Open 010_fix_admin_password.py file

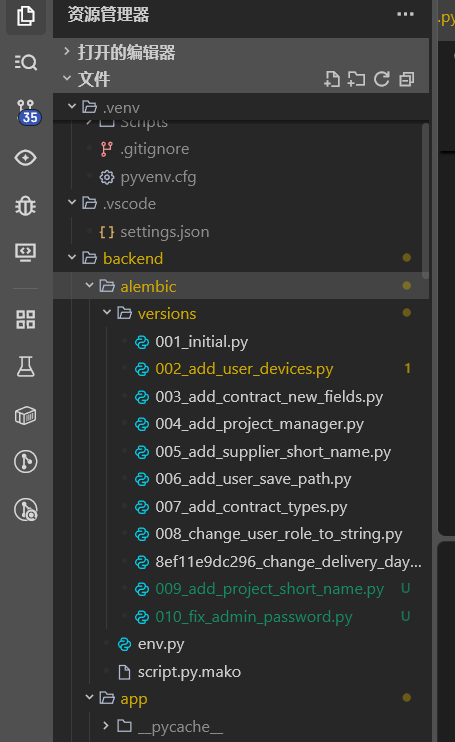tap(254, 617)
